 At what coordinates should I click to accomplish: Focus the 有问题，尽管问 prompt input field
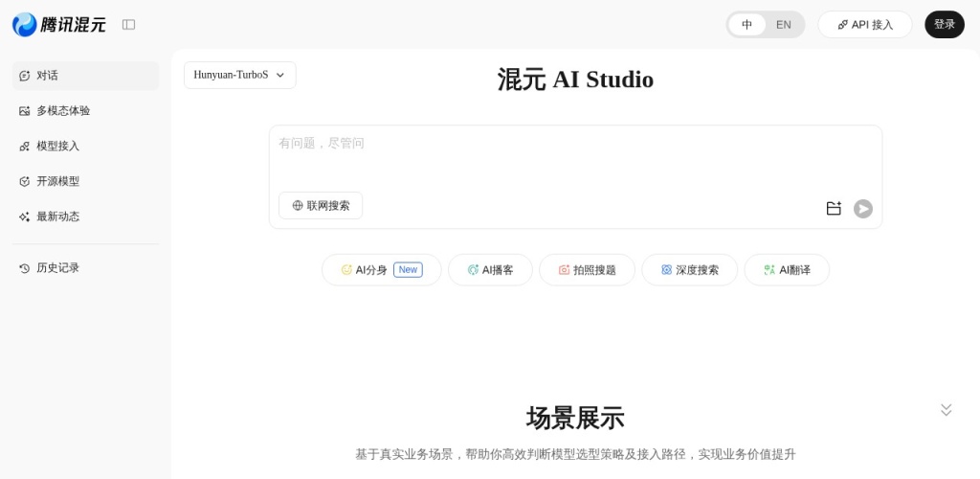coord(574,153)
